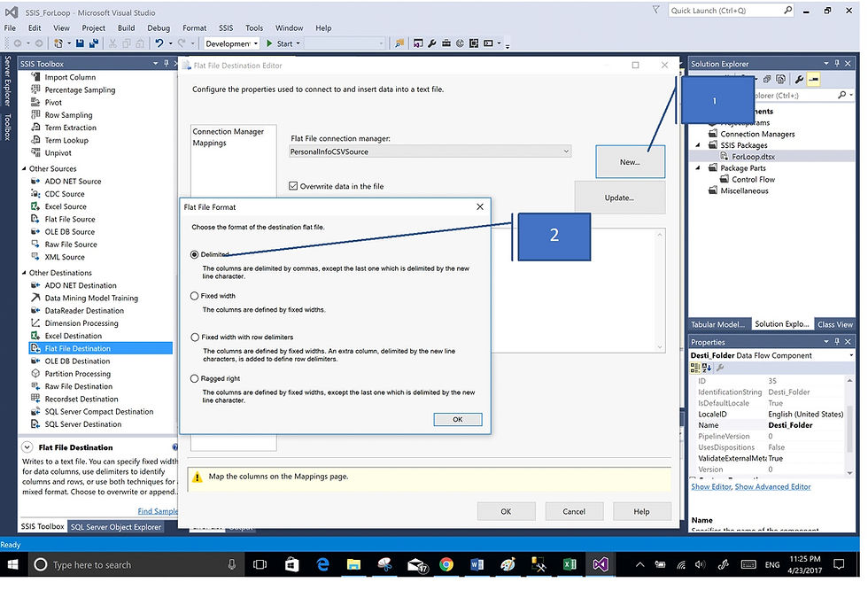Switch to Class View tab

point(834,324)
